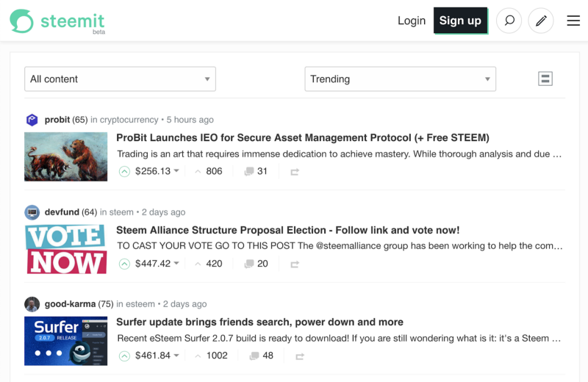Click good-karma post's '2 days ago' timestamp
Viewport: 588px width, 382px height.
point(185,304)
